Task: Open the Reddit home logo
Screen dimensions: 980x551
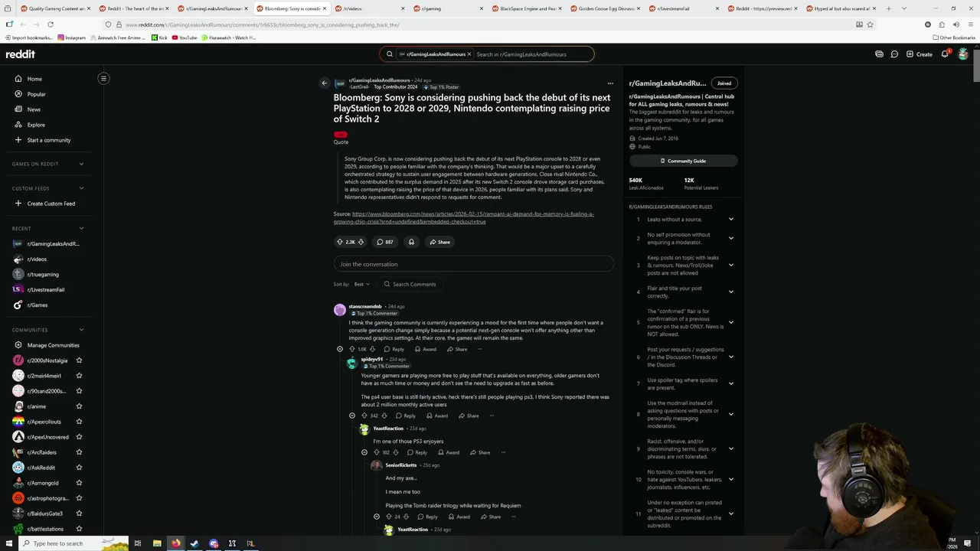Action: tap(21, 54)
